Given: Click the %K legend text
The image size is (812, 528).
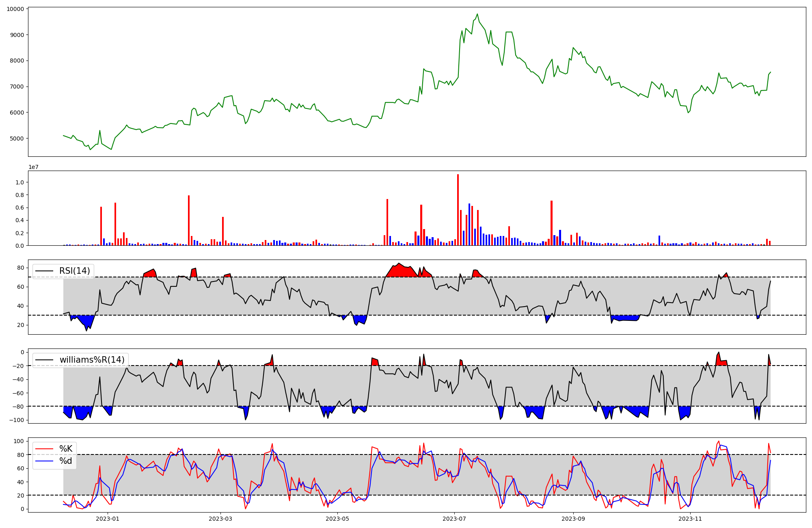Looking at the screenshot, I should coord(66,449).
